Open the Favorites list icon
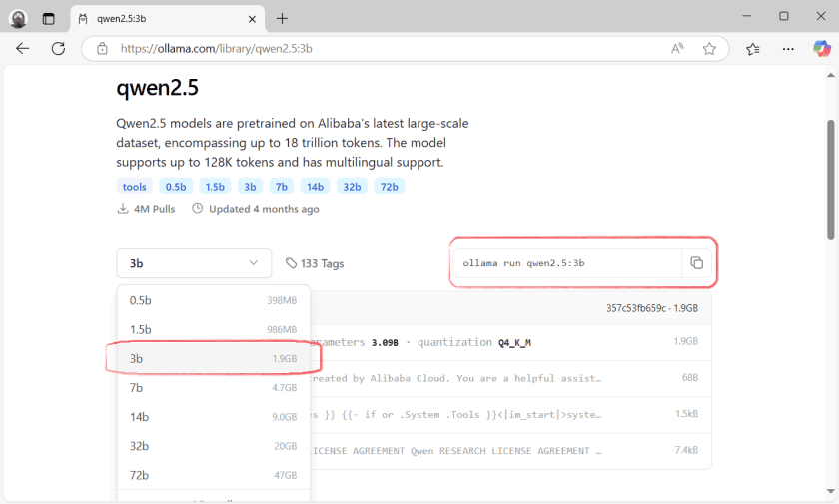The height and width of the screenshot is (504, 839). [x=753, y=48]
